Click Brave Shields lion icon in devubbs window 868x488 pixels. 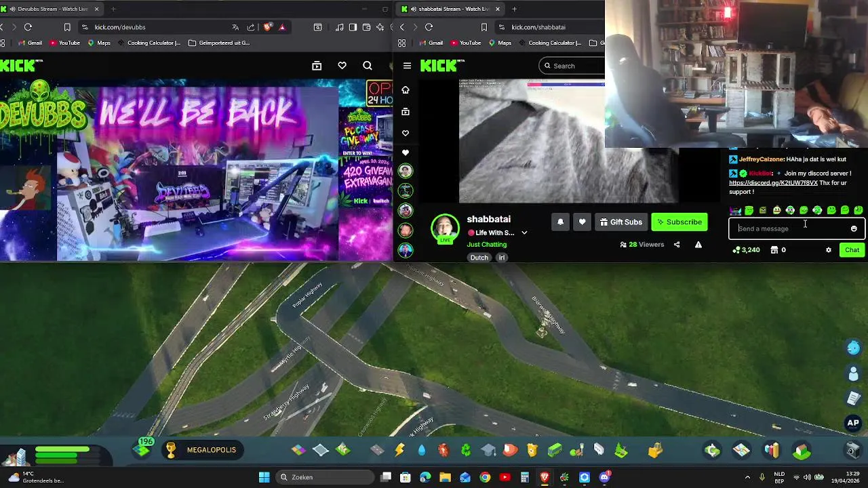tap(268, 27)
